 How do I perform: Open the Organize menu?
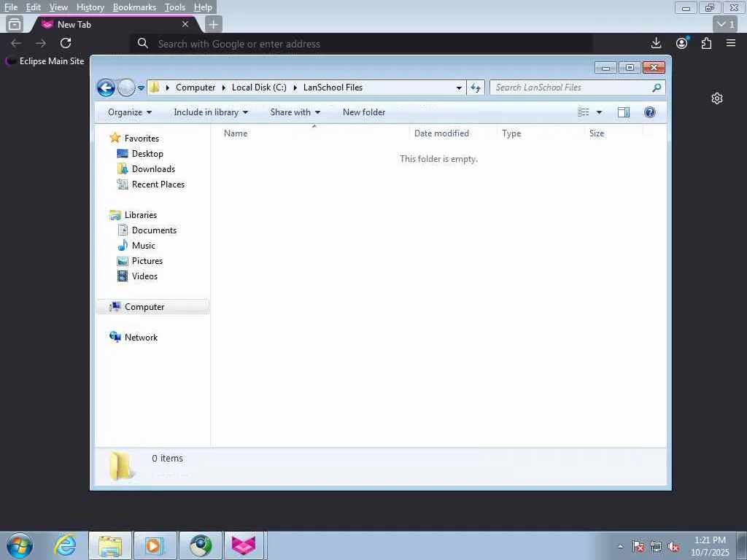[x=130, y=112]
